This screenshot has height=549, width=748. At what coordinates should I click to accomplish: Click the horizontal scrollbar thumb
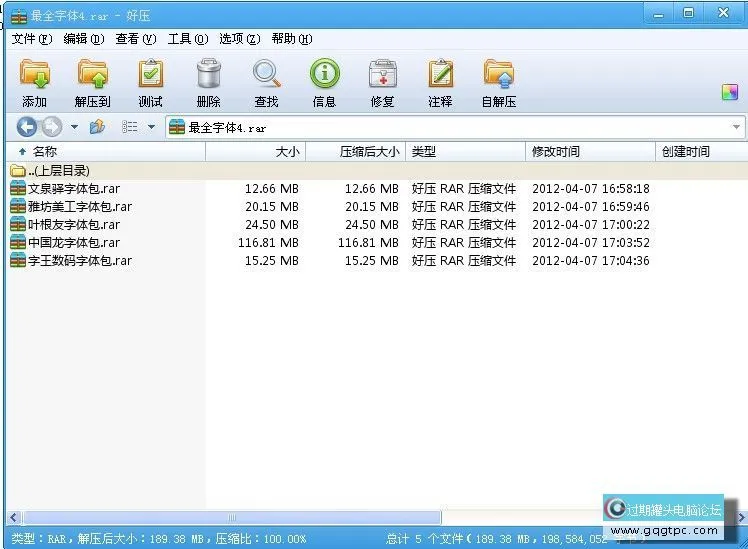232,518
